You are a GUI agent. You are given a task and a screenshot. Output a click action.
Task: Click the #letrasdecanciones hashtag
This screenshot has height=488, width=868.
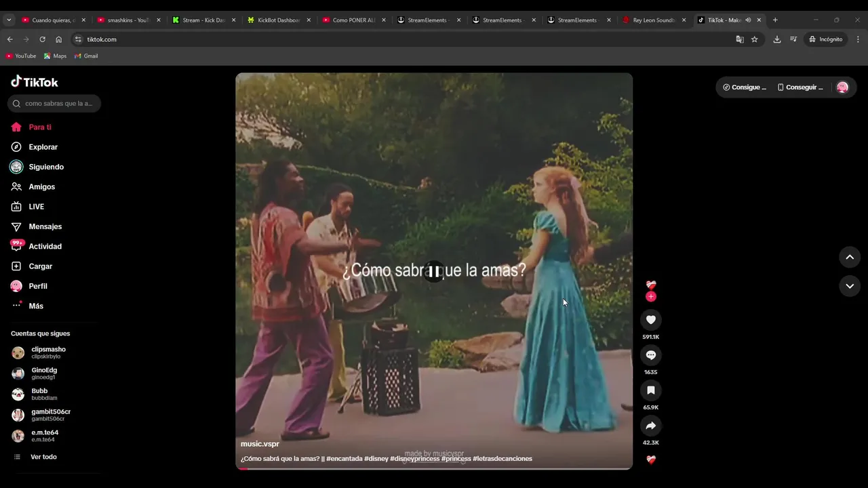(x=502, y=459)
